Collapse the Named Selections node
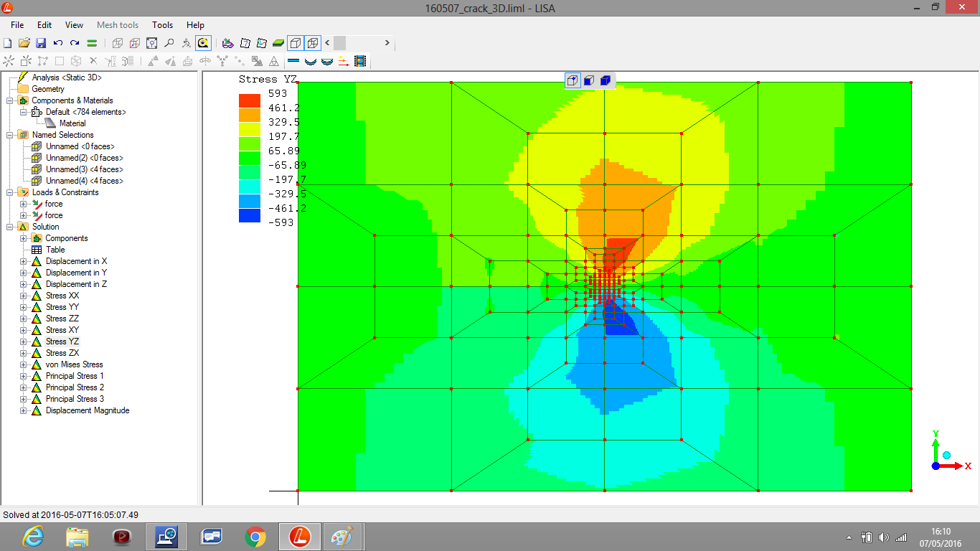 tap(10, 135)
